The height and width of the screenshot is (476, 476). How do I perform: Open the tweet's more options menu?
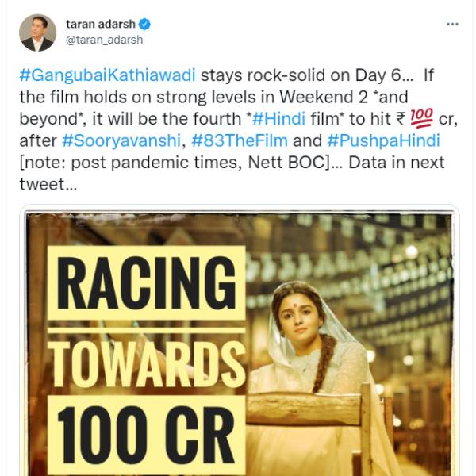pos(452,24)
